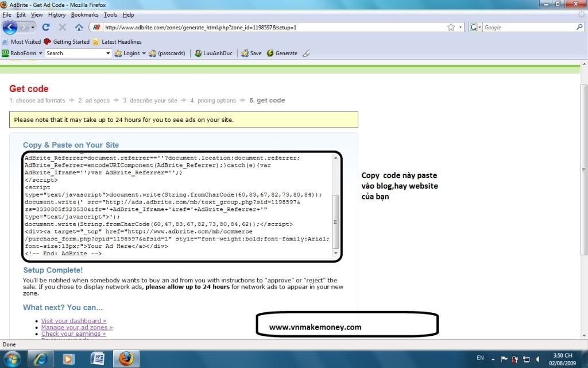The width and height of the screenshot is (588, 368).
Task: Click the stop loading X icon
Action: click(62, 28)
